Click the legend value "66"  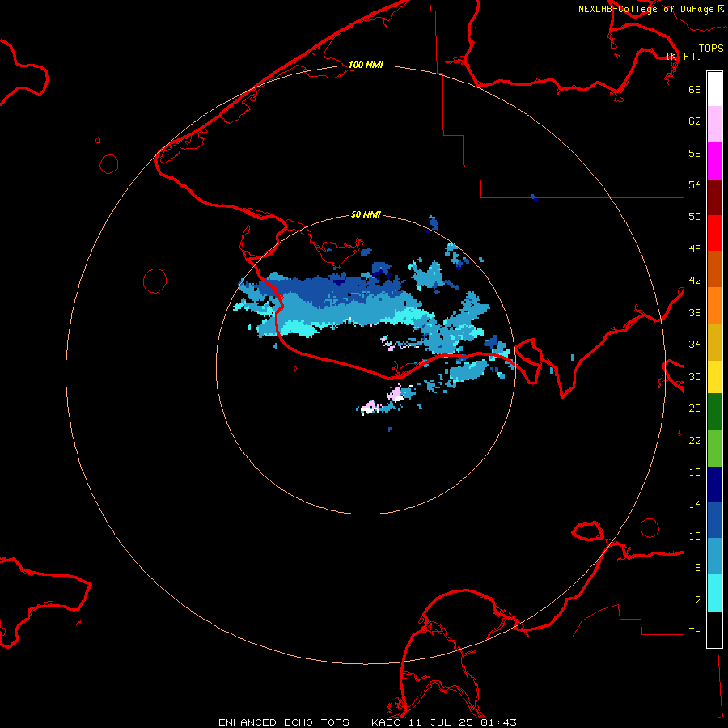point(695,89)
